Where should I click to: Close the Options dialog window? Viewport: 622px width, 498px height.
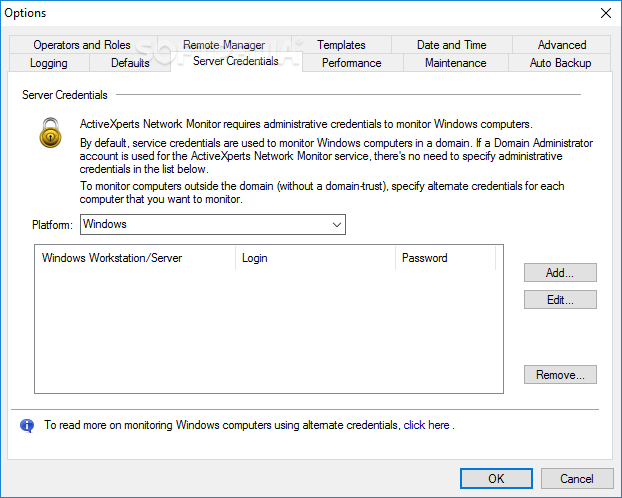coord(606,13)
